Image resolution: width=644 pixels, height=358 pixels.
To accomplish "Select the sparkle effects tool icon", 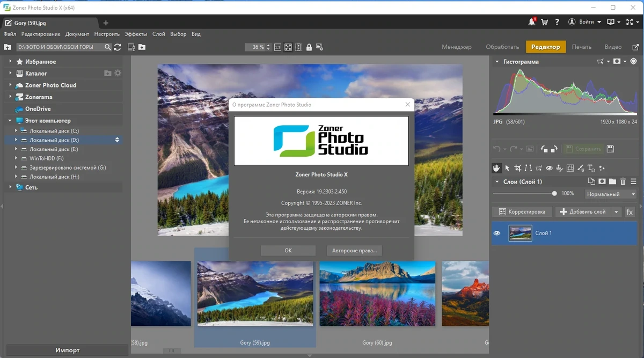I will (x=602, y=168).
